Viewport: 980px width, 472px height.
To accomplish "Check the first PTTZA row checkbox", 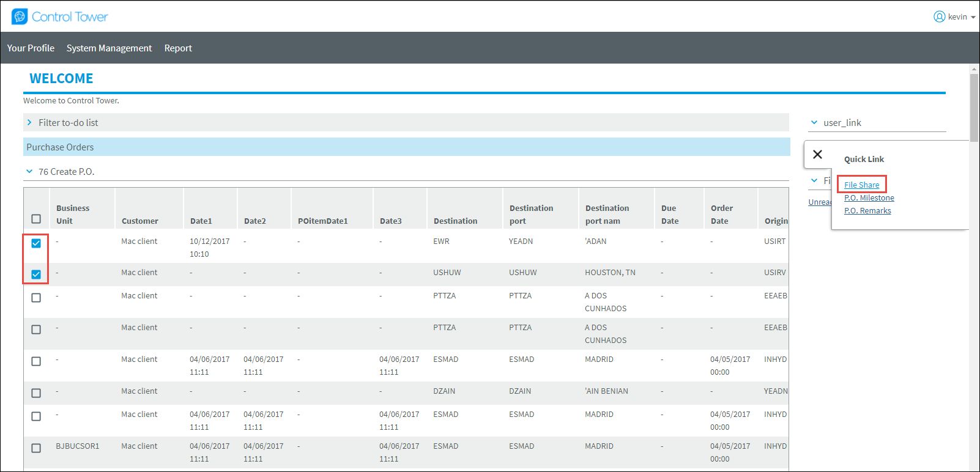I will [36, 298].
